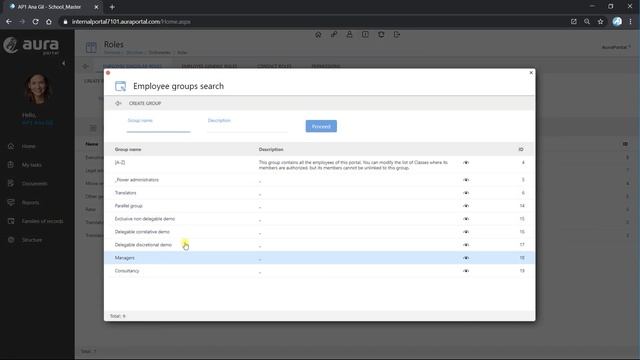The width and height of the screenshot is (640, 360).
Task: Open the AuraPortal dropdown at top right
Action: click(x=616, y=47)
